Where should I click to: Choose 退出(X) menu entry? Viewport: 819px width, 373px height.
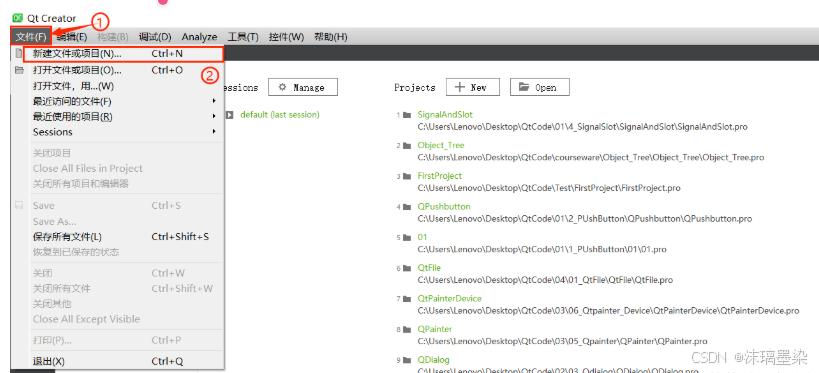[118, 362]
